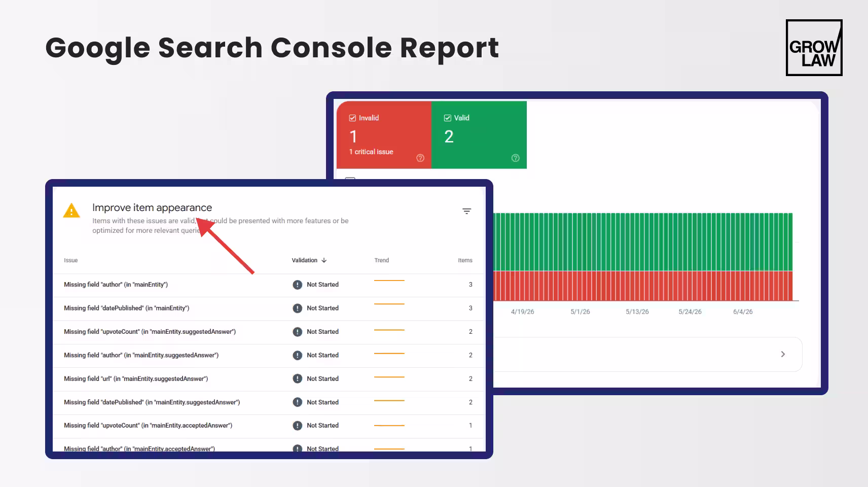This screenshot has height=487, width=868.
Task: Click the Items column header
Action: (x=465, y=260)
